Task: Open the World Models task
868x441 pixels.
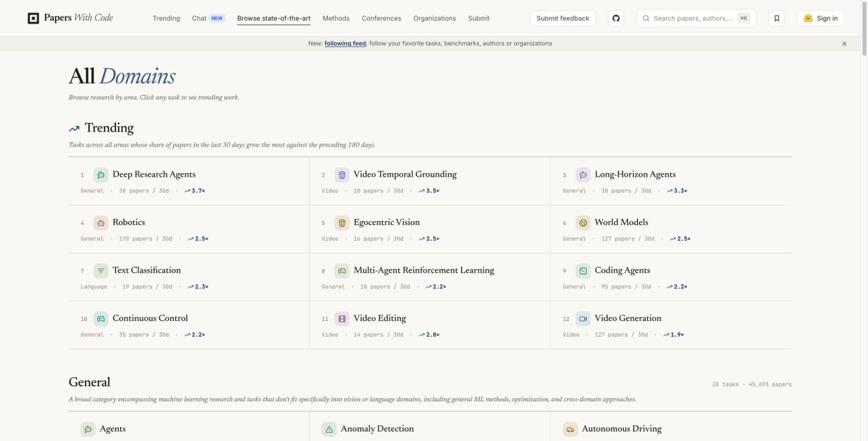Action: [621, 222]
